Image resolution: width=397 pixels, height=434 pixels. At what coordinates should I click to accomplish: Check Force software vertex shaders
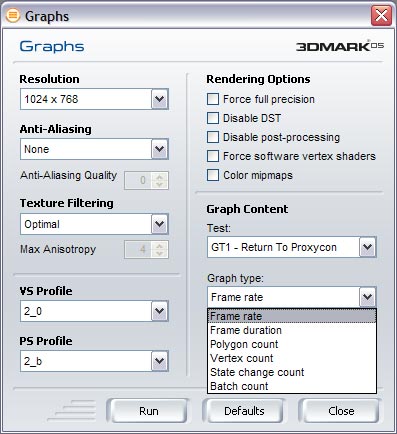213,156
